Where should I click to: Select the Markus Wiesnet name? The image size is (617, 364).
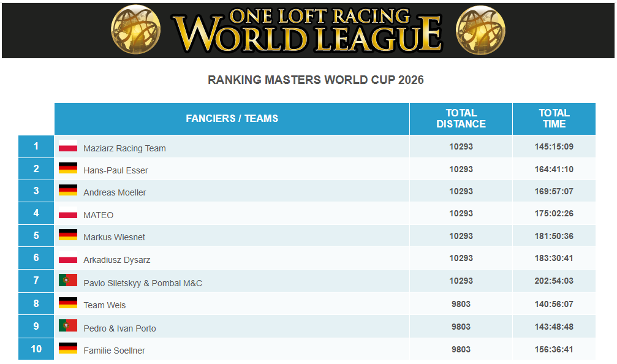coord(114,237)
